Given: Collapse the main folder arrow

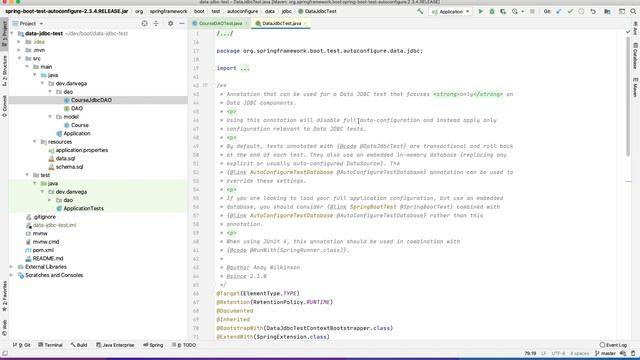Looking at the screenshot, I should click(x=27, y=67).
